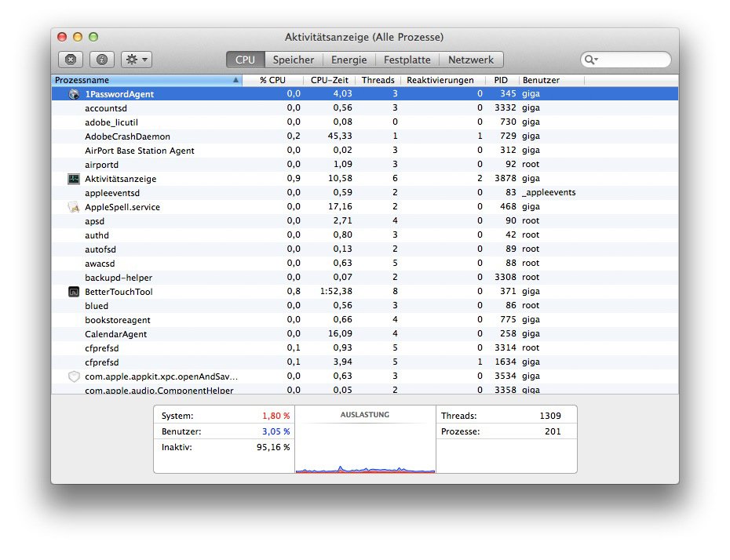The height and width of the screenshot is (560, 730).
Task: Switch to the Speicher tab
Action: [x=293, y=60]
